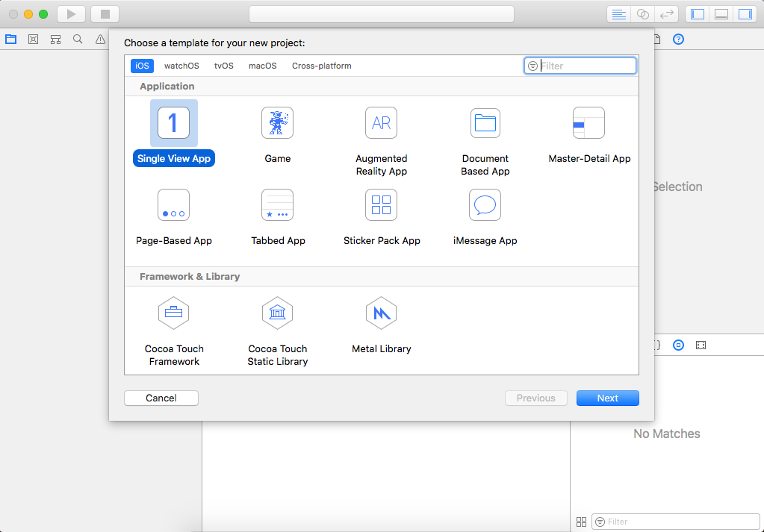Open the Find navigator magnifier icon

click(x=78, y=40)
